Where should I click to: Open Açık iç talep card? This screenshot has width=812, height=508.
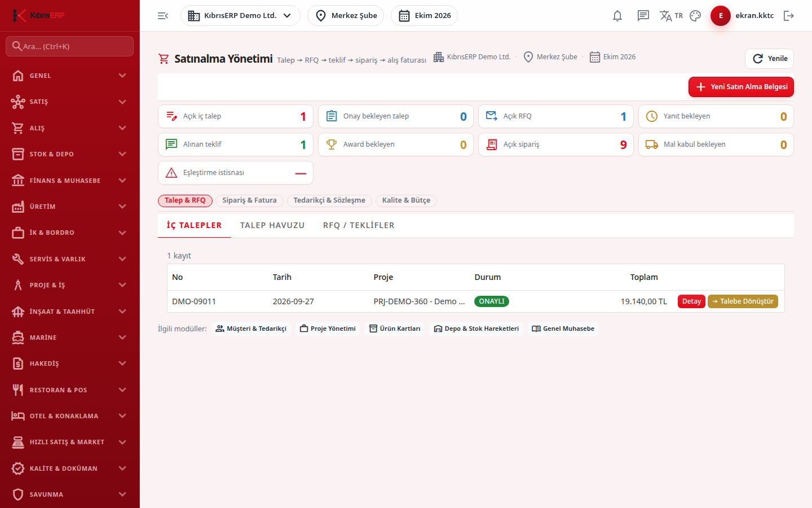pos(236,116)
